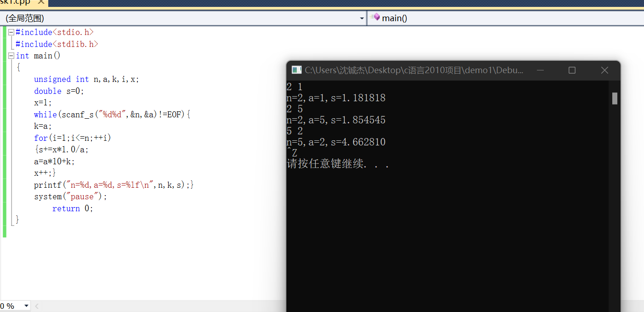Open the editor zoom percentage dropdown
The width and height of the screenshot is (644, 312).
26,306
